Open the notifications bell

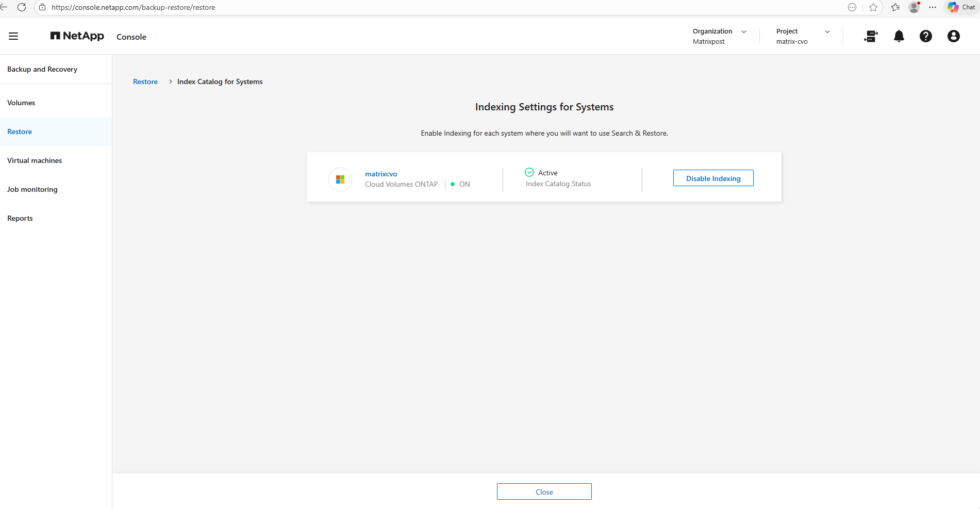pyautogui.click(x=899, y=36)
